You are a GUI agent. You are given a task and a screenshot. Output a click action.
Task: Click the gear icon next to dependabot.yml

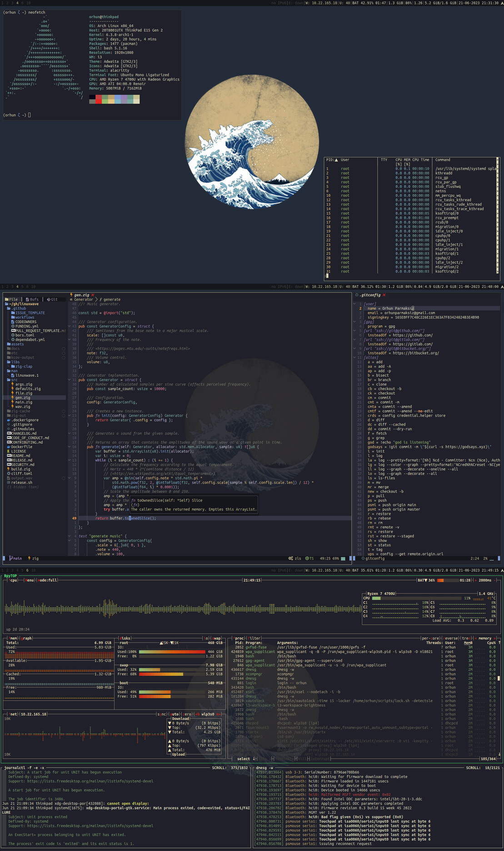(13, 340)
